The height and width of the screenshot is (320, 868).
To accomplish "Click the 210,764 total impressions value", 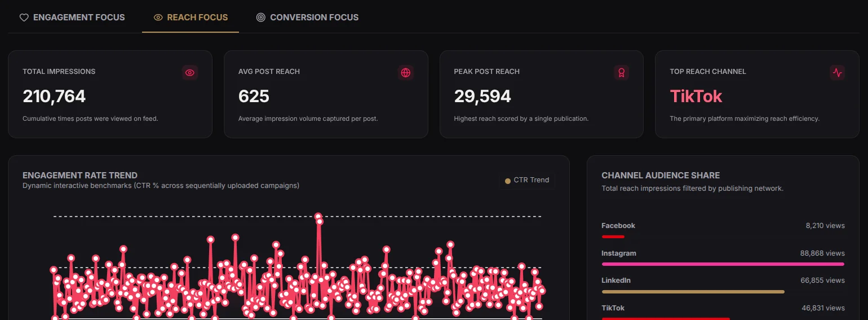I will (54, 97).
